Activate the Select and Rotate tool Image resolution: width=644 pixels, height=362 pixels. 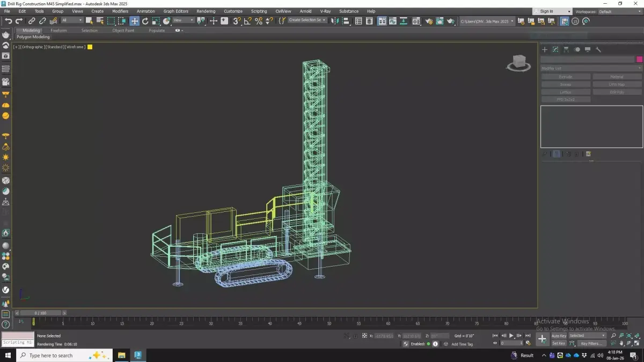(145, 21)
